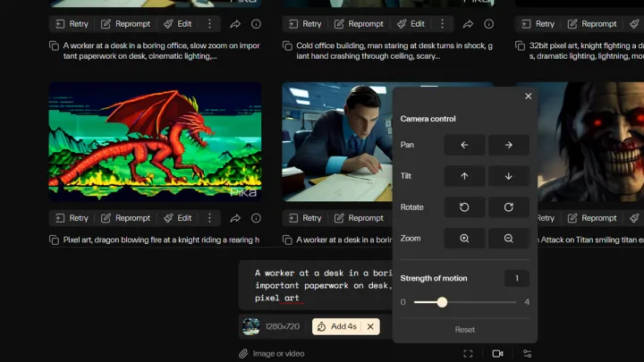This screenshot has height=362, width=644.
Task: Tilt the camera up
Action: pos(464,176)
